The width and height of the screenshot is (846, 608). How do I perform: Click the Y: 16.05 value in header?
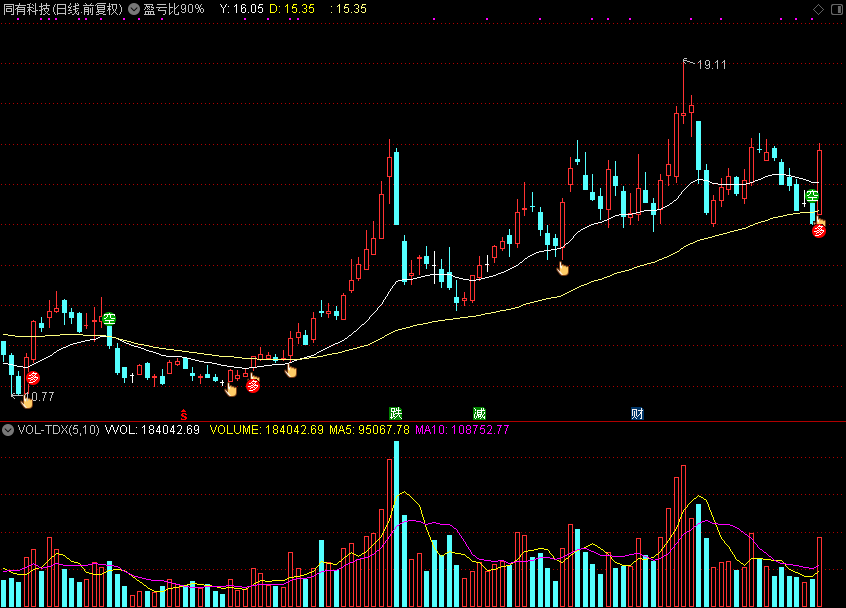pyautogui.click(x=242, y=9)
